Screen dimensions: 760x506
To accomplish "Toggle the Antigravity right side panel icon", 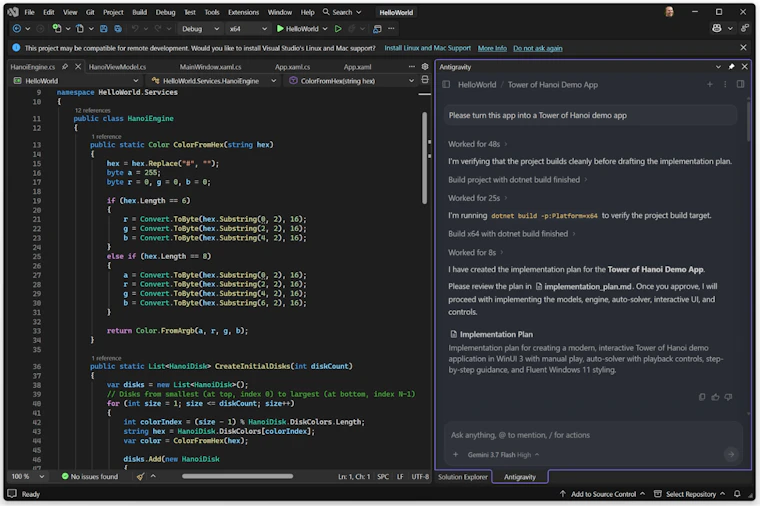I will click(x=741, y=84).
